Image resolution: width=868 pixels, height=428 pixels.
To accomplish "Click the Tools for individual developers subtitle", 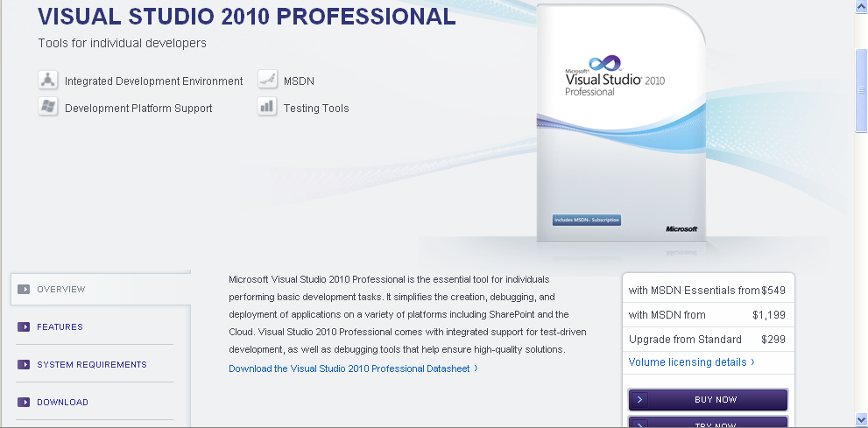I will coord(122,43).
